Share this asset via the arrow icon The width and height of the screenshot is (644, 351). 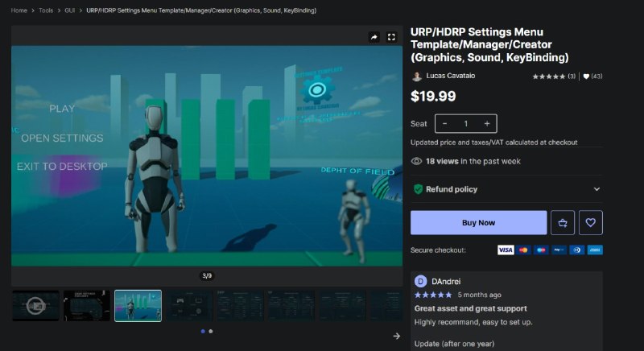click(374, 37)
